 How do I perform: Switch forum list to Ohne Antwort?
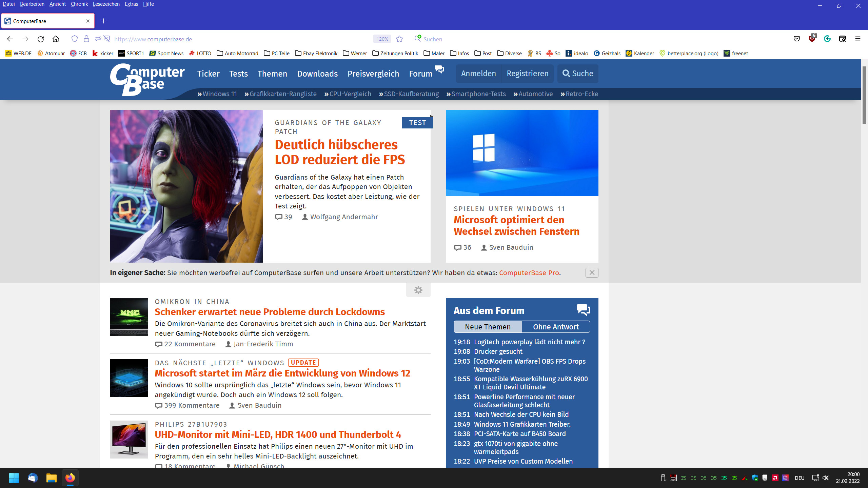[x=556, y=327]
